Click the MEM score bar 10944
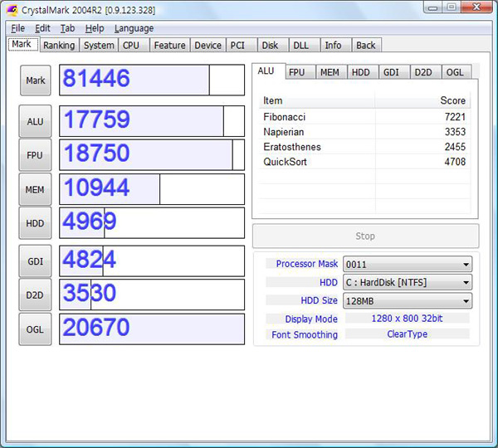Image resolution: width=498 pixels, height=448 pixels. (152, 189)
